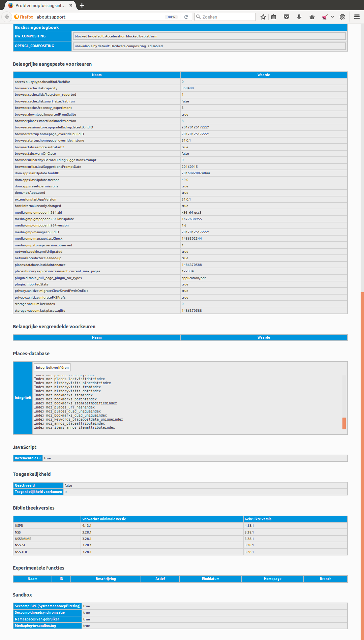
Task: Bookmark this page with the star icon
Action: (263, 17)
